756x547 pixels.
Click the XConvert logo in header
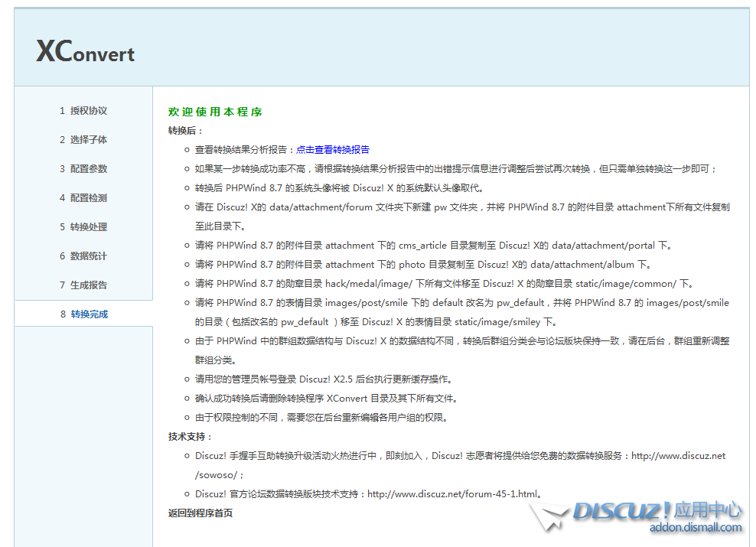[85, 52]
